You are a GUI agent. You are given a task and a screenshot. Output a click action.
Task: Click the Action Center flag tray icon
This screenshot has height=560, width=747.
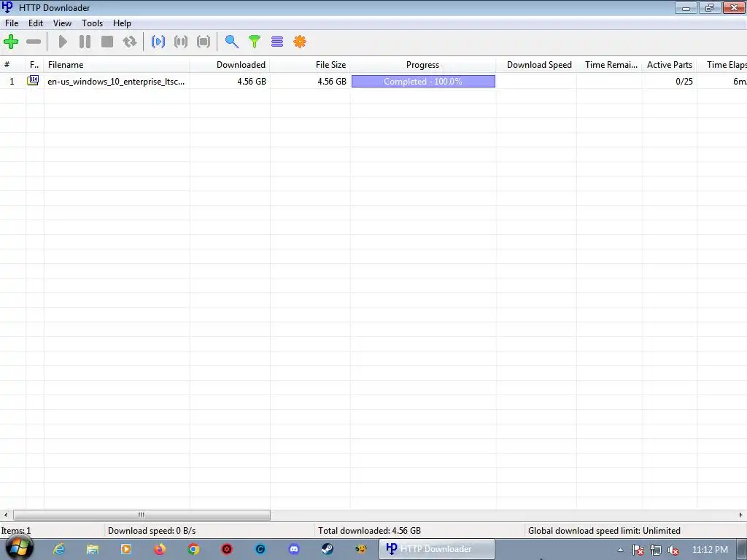[638, 550]
